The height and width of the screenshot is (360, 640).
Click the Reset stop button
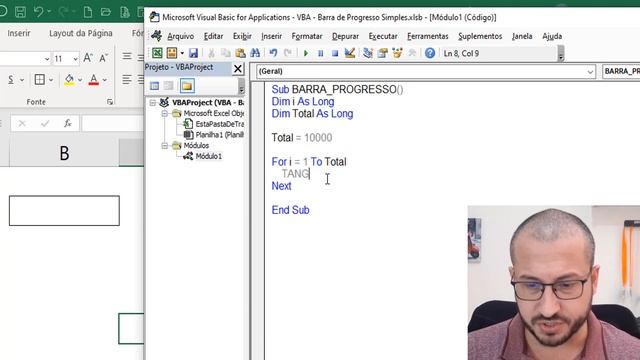tap(335, 53)
